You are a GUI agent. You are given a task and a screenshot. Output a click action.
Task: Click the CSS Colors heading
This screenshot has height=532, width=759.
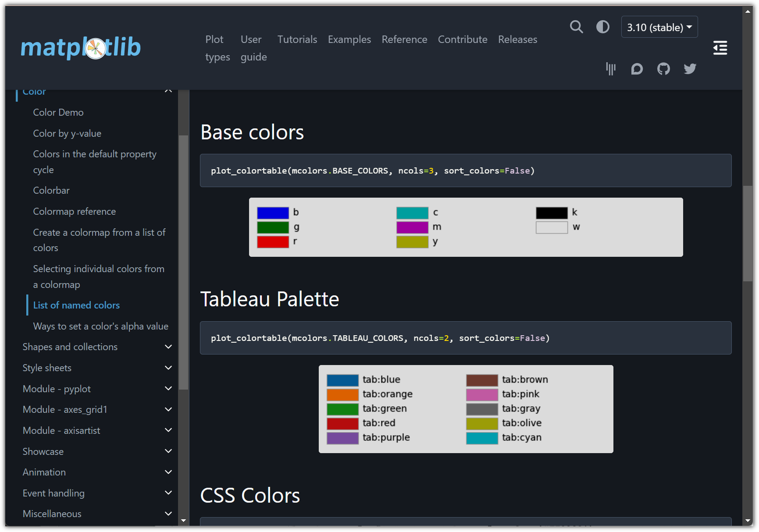coord(250,496)
